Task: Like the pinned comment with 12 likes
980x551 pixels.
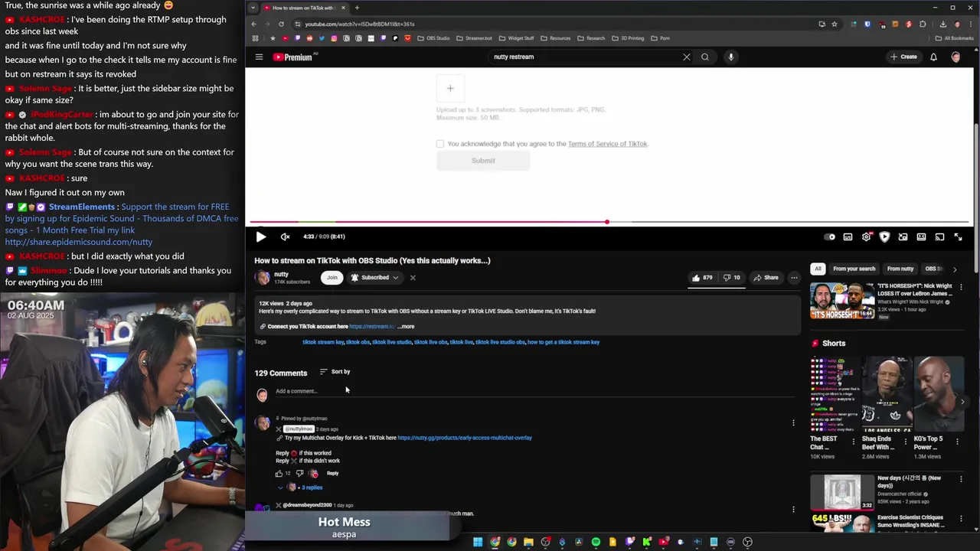Action: pyautogui.click(x=279, y=473)
